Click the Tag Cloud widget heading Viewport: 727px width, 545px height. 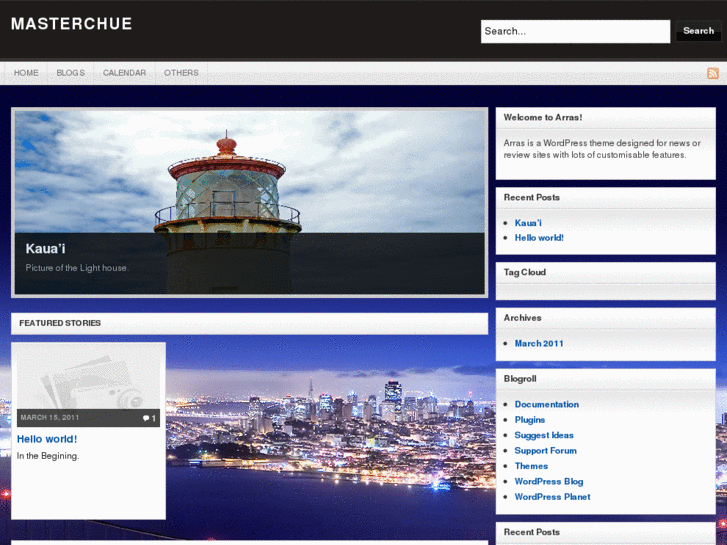click(524, 272)
